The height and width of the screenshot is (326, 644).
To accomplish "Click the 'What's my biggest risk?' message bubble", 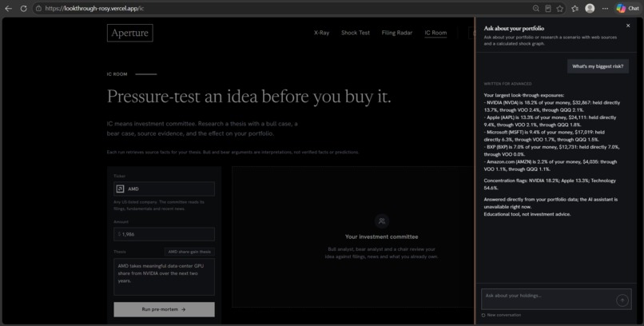I will coord(598,66).
